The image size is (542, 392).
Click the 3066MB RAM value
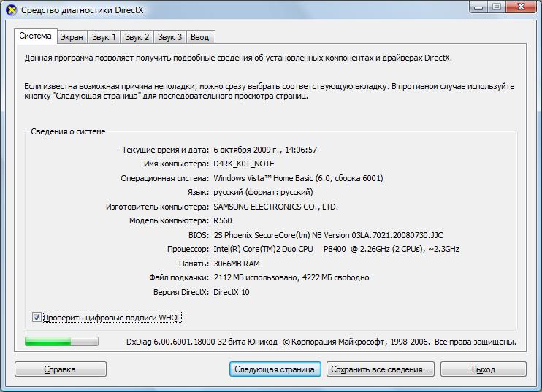click(x=237, y=264)
